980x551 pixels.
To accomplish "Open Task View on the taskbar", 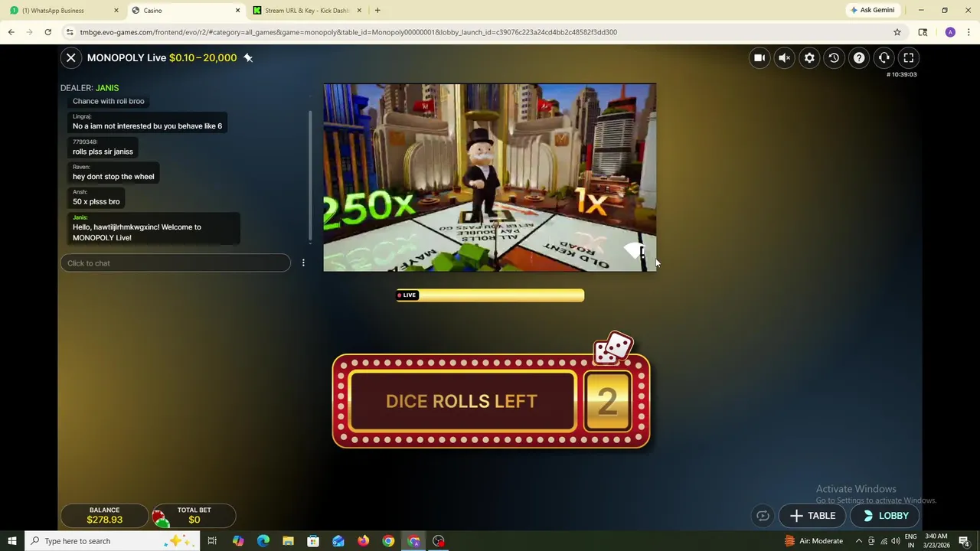I will [x=212, y=541].
